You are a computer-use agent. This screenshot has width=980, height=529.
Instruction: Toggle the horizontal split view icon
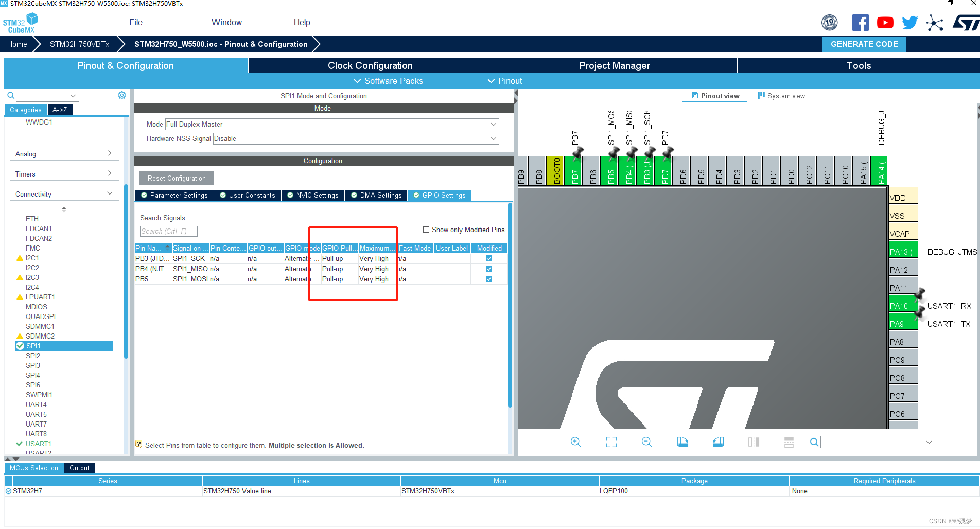789,442
